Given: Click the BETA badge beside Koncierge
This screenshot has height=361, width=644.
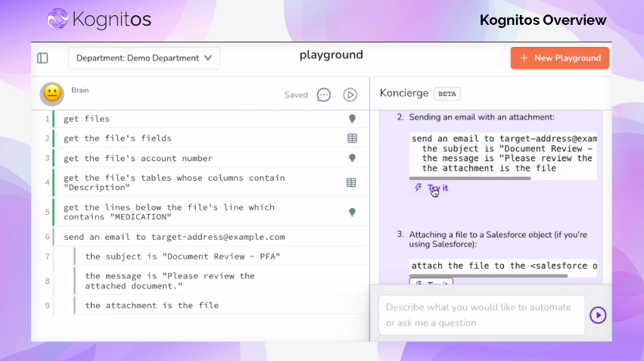Looking at the screenshot, I should click(x=447, y=94).
